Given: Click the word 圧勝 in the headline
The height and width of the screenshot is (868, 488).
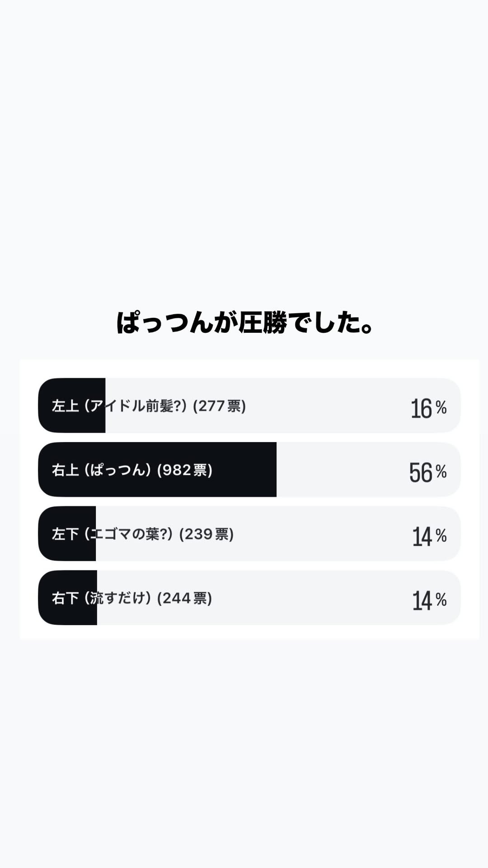Looking at the screenshot, I should 263,323.
